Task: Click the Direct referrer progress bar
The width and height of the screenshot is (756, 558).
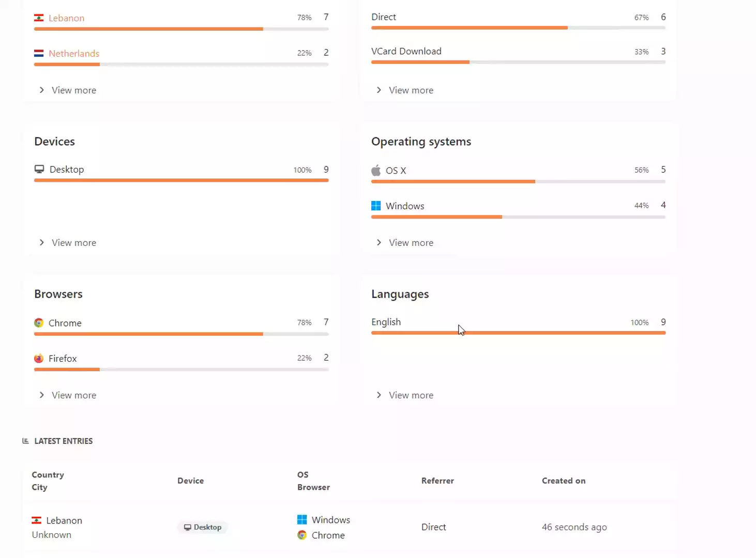Action: pyautogui.click(x=518, y=28)
